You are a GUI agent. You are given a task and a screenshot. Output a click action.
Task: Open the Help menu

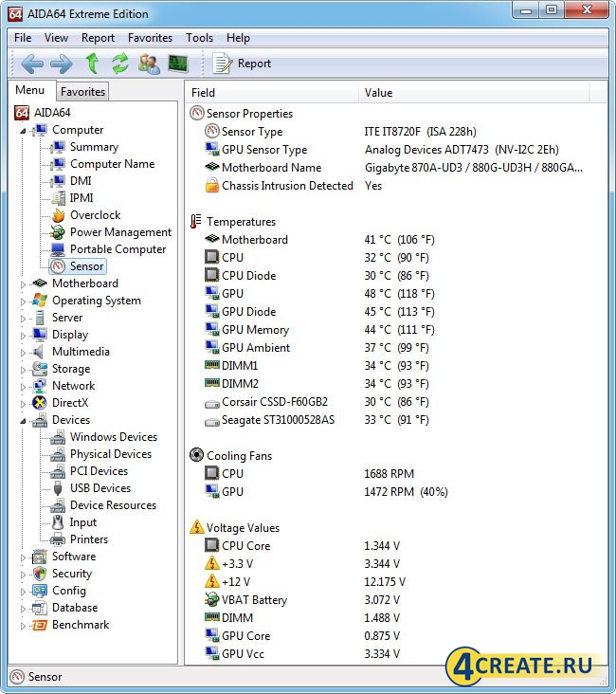coord(238,38)
